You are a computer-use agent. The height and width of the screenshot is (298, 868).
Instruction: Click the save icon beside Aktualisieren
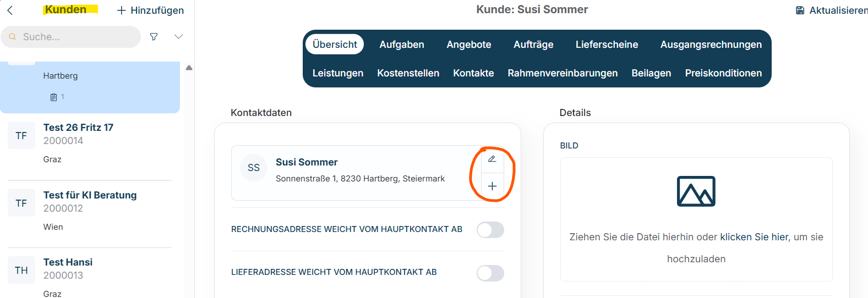800,10
